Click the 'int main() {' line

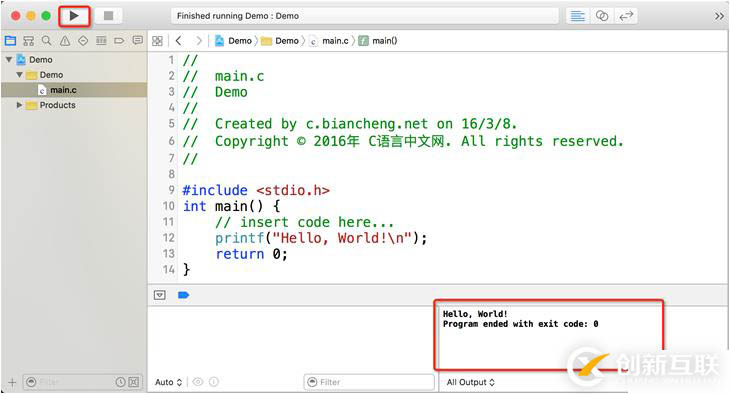coord(231,206)
